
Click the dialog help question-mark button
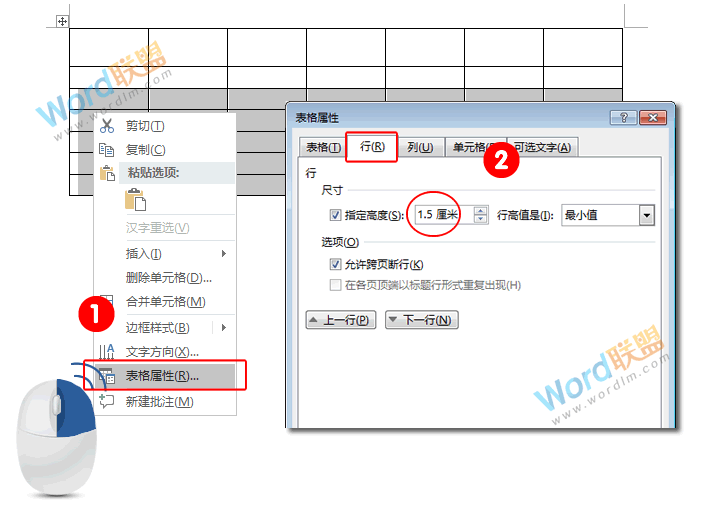(624, 118)
